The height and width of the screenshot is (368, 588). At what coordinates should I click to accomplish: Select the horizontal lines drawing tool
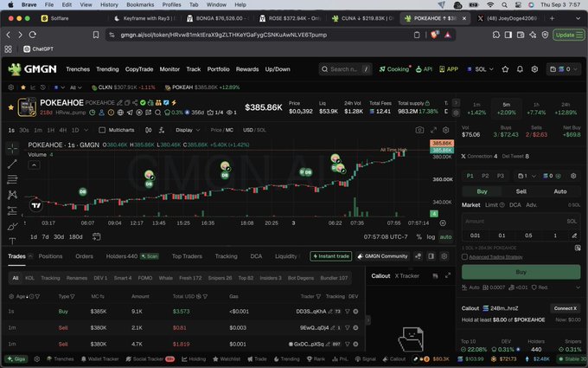[x=12, y=179]
